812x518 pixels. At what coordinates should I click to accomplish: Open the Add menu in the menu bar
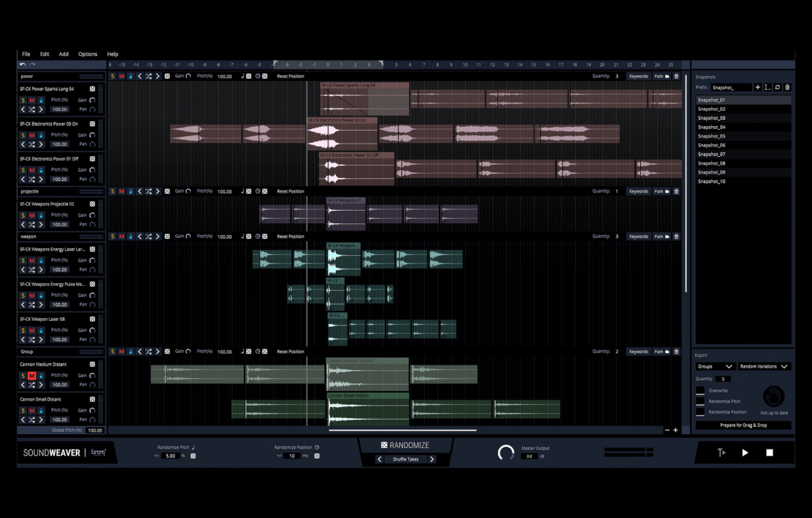[63, 54]
